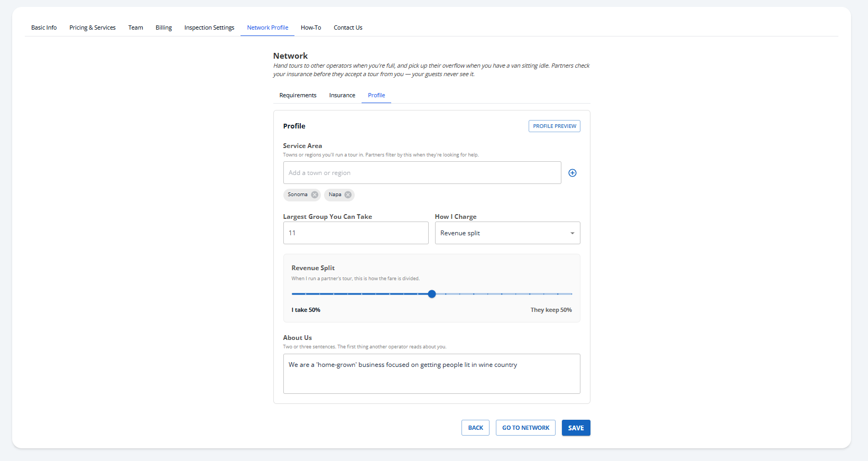Click the 'I take 50%' label
Viewport: 868px width, 461px height.
click(306, 310)
